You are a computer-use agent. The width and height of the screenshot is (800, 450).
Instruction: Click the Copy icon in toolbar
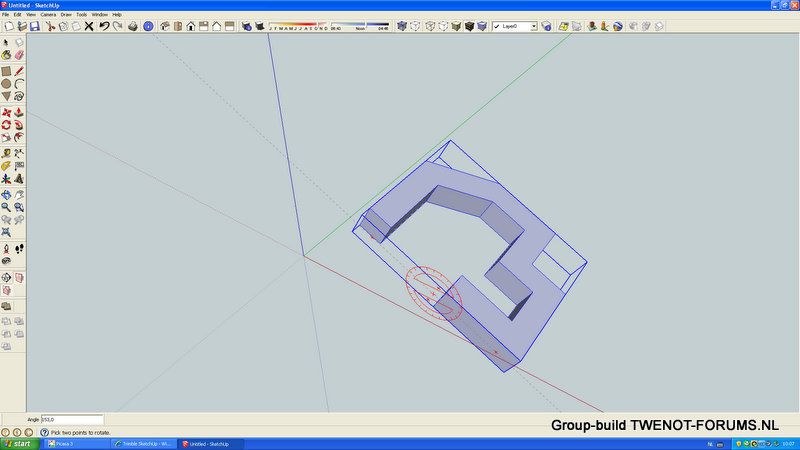coord(63,26)
